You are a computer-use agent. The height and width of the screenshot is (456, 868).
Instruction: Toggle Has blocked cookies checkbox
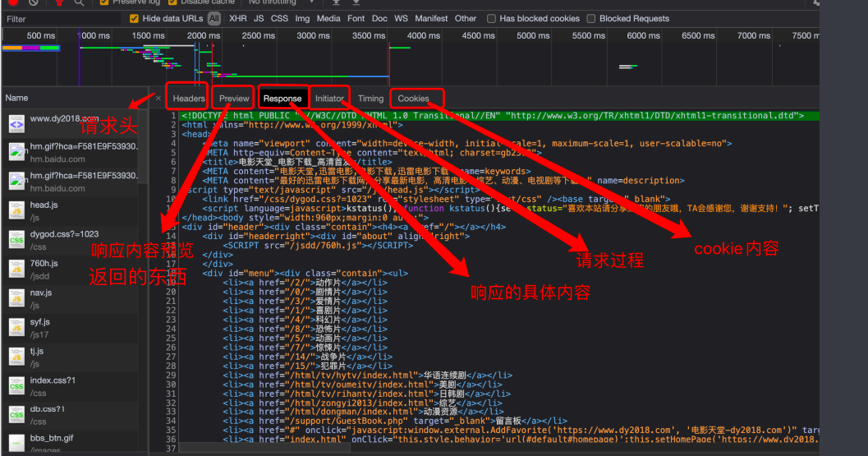[x=491, y=18]
